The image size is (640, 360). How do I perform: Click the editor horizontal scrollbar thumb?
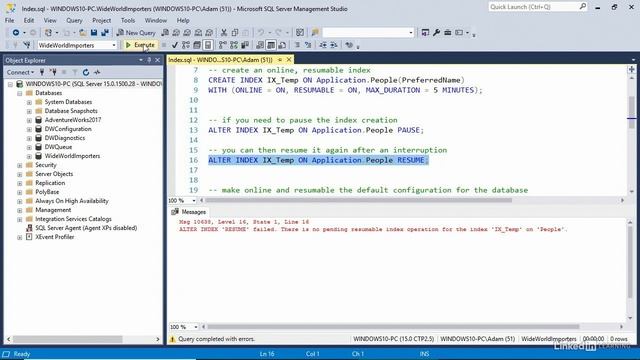358,200
